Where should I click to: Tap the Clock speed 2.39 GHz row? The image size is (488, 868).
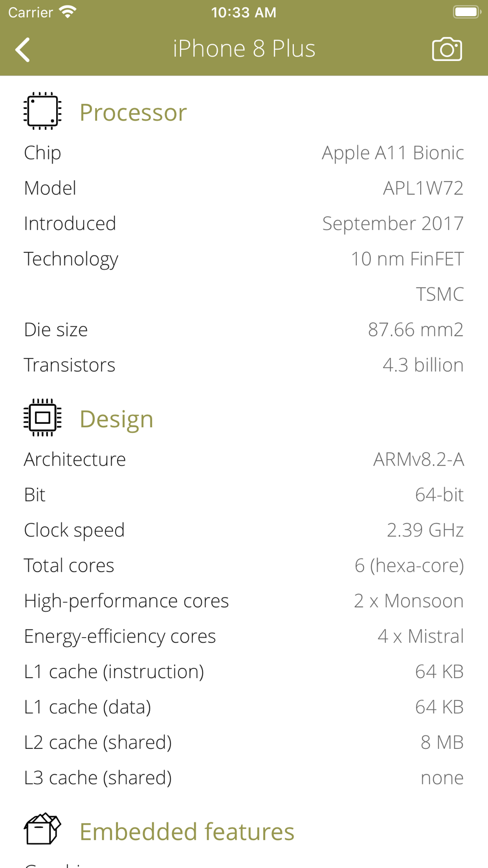(244, 530)
